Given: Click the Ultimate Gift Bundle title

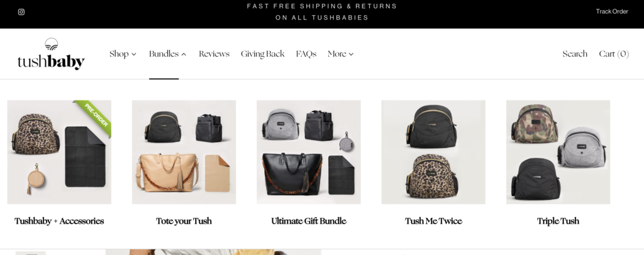Looking at the screenshot, I should 308,221.
